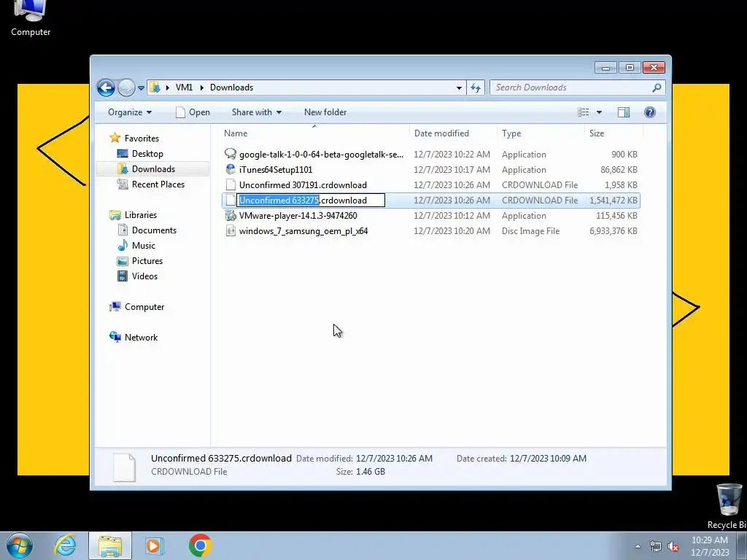This screenshot has height=560, width=747.
Task: Select Libraries in navigation pane
Action: (x=141, y=215)
